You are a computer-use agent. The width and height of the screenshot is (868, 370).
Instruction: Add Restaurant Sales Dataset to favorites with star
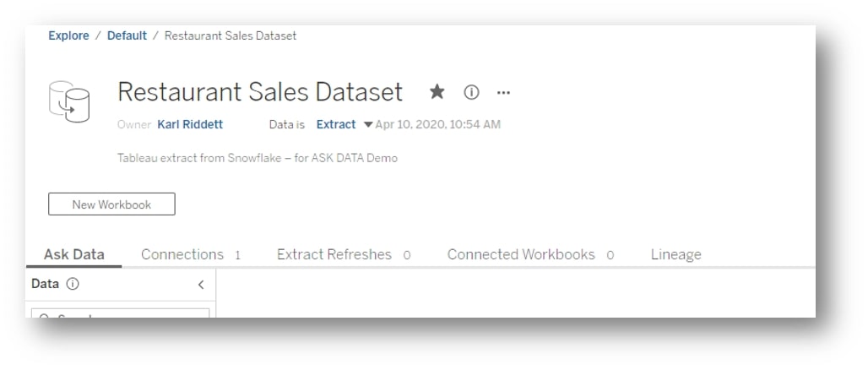coord(437,91)
